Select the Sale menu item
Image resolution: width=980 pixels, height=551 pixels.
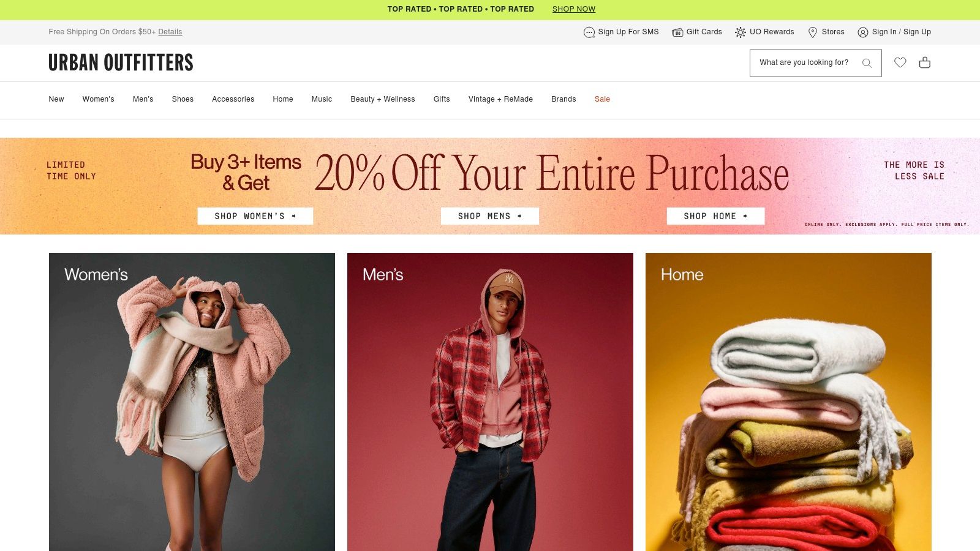tap(602, 99)
